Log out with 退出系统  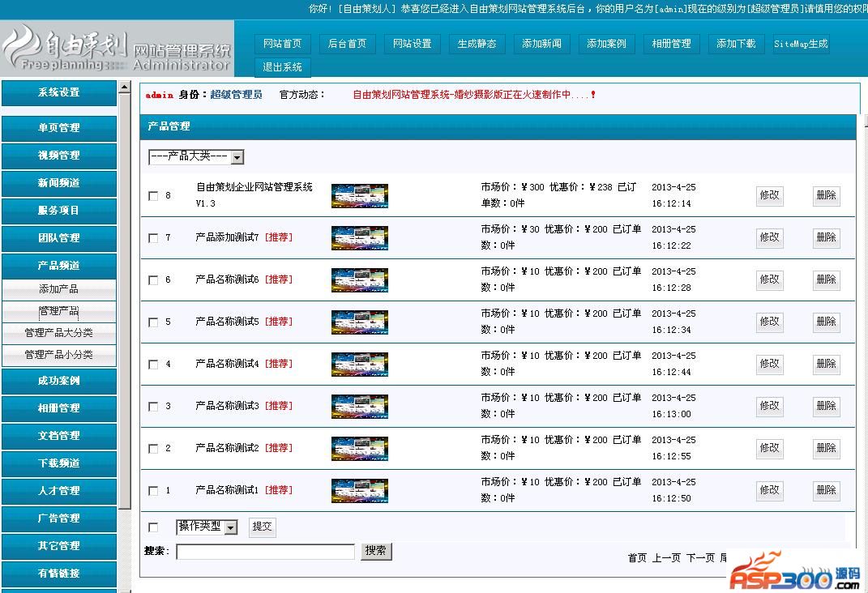(282, 67)
